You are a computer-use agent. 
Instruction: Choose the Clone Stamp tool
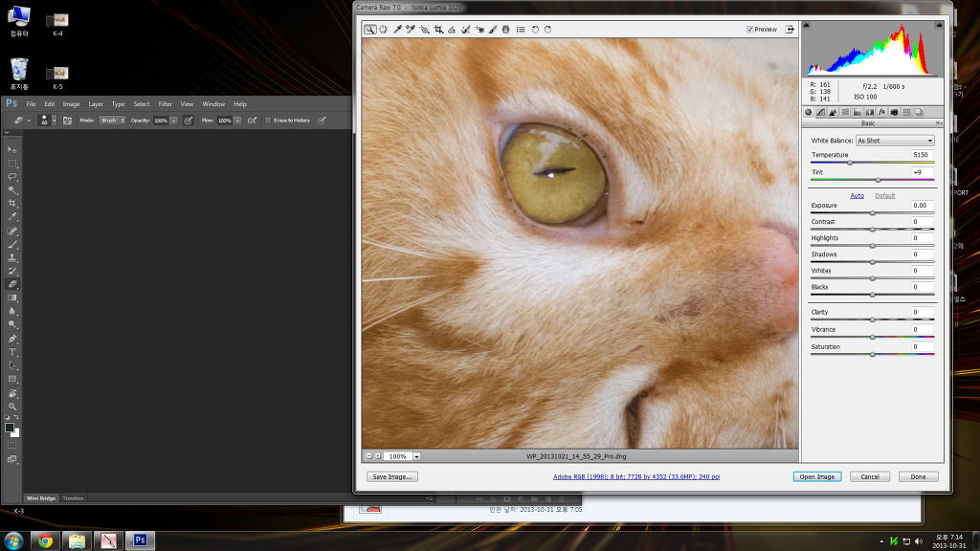[12, 257]
